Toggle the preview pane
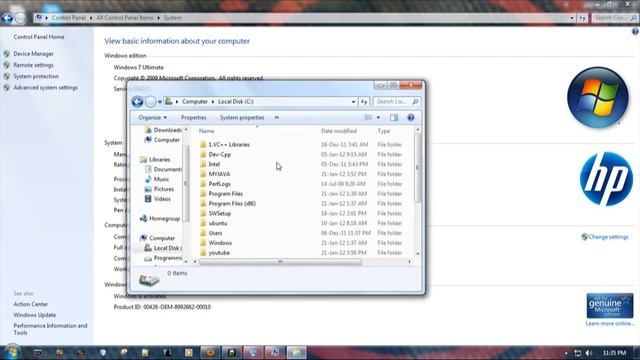The width and height of the screenshot is (640, 360). click(x=394, y=118)
